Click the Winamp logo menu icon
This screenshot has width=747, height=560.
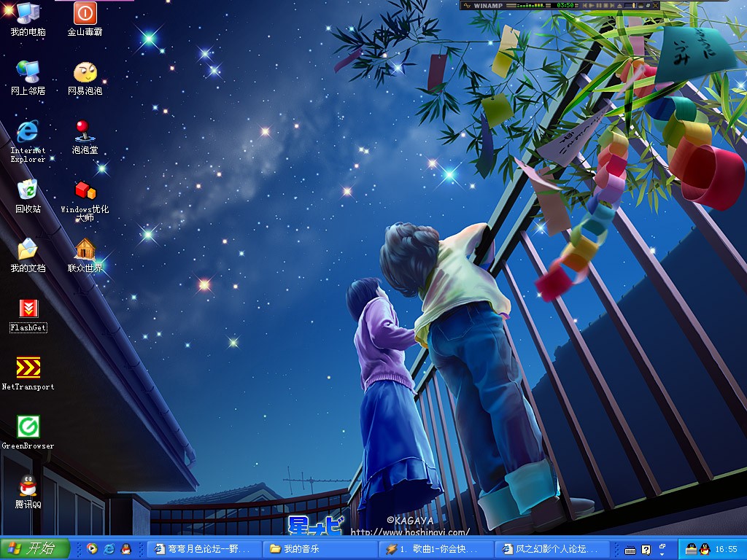click(468, 6)
